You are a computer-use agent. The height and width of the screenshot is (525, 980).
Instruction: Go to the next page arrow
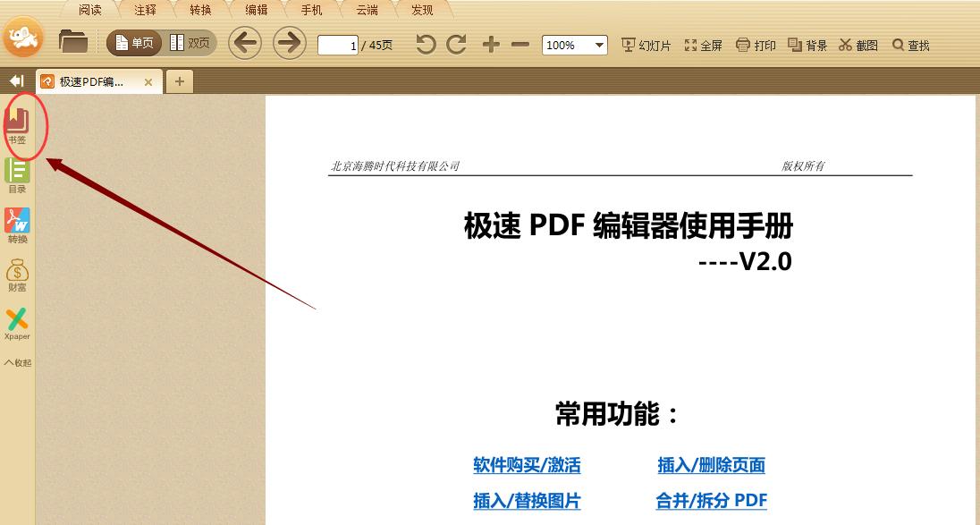click(290, 43)
